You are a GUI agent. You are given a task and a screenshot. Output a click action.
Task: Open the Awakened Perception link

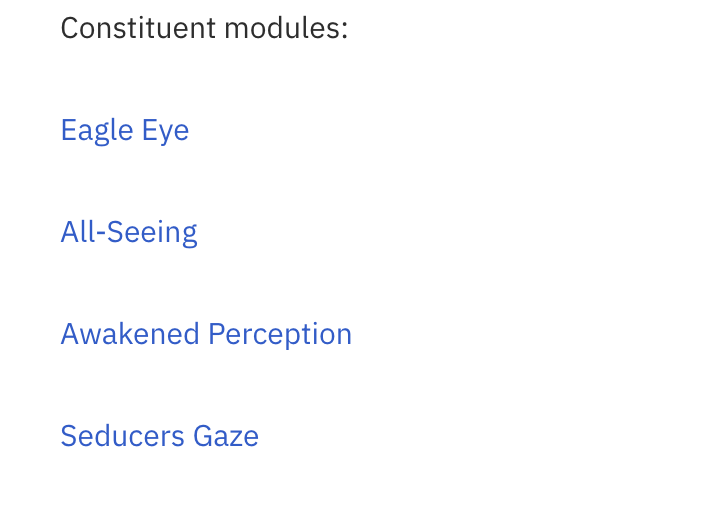pyautogui.click(x=206, y=334)
